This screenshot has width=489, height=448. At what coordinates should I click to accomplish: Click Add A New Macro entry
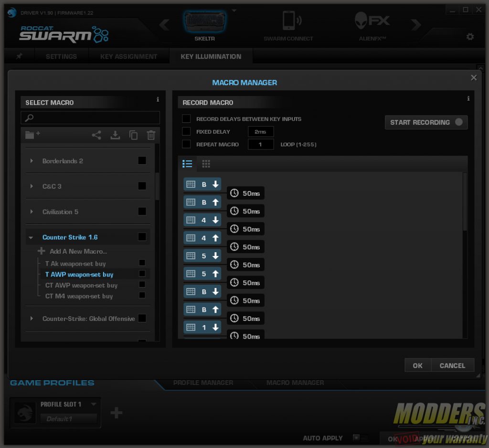78,251
